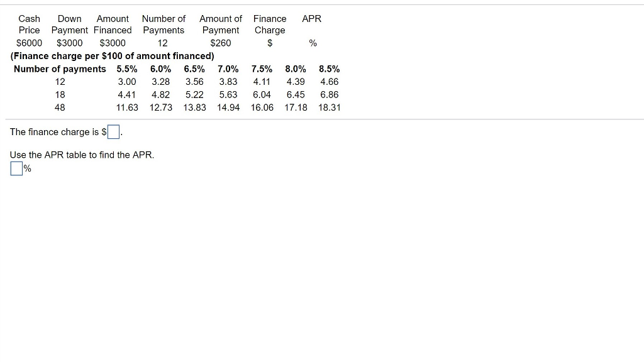Click the finance charge input box
The image size is (644, 362).
point(113,131)
